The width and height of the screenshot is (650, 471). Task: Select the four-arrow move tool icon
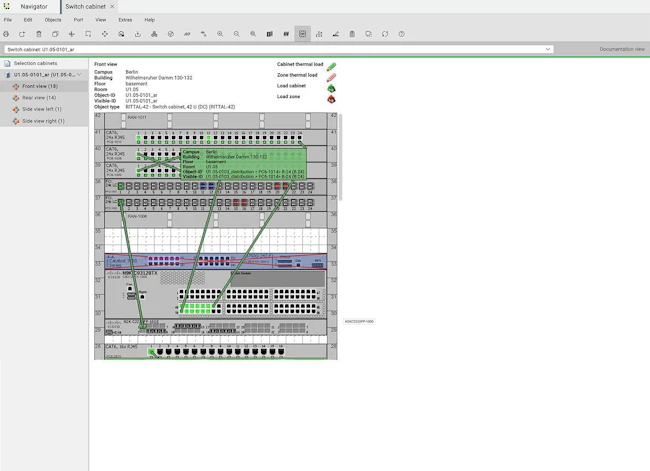point(105,34)
